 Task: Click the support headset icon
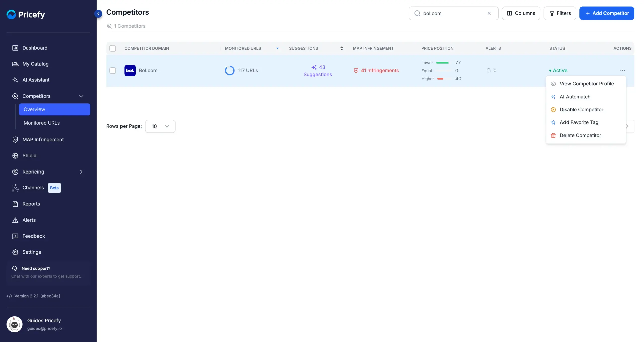tap(14, 268)
